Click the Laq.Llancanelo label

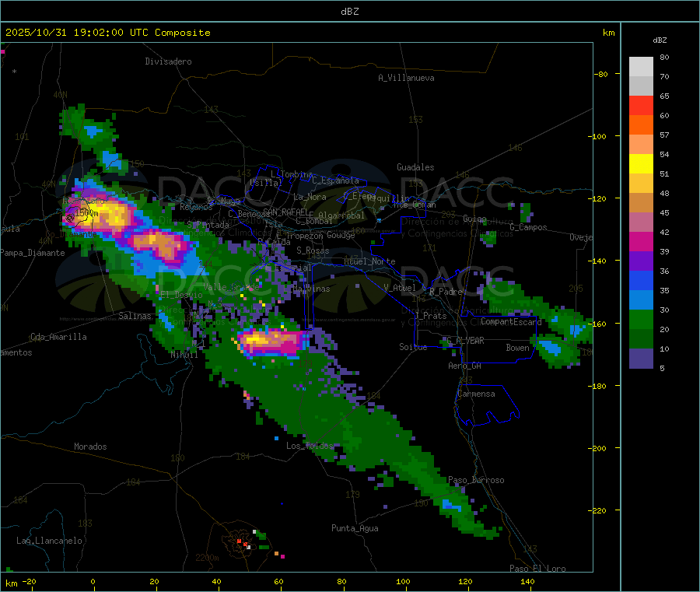click(x=49, y=541)
